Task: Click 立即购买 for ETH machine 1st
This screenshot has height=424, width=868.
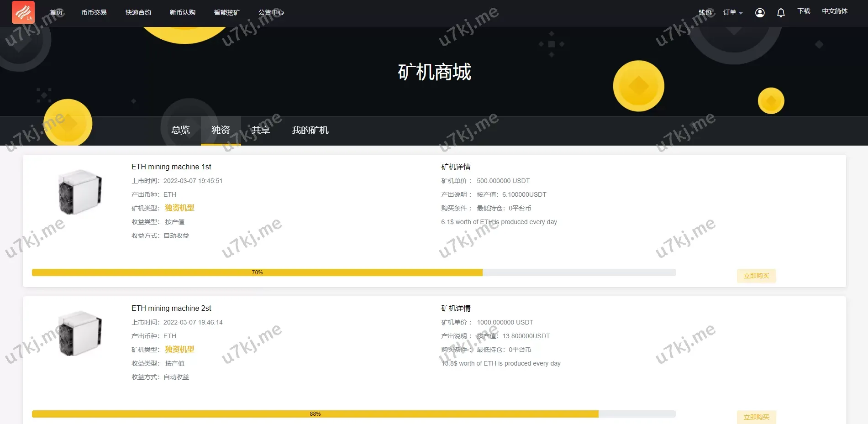Action: click(x=756, y=276)
